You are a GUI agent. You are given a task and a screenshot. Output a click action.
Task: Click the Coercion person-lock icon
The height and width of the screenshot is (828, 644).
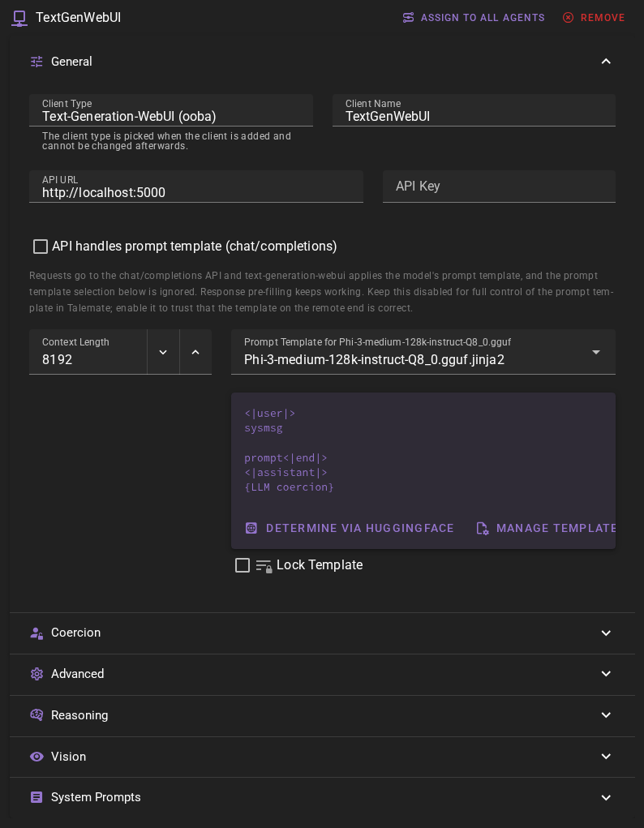[x=36, y=633]
